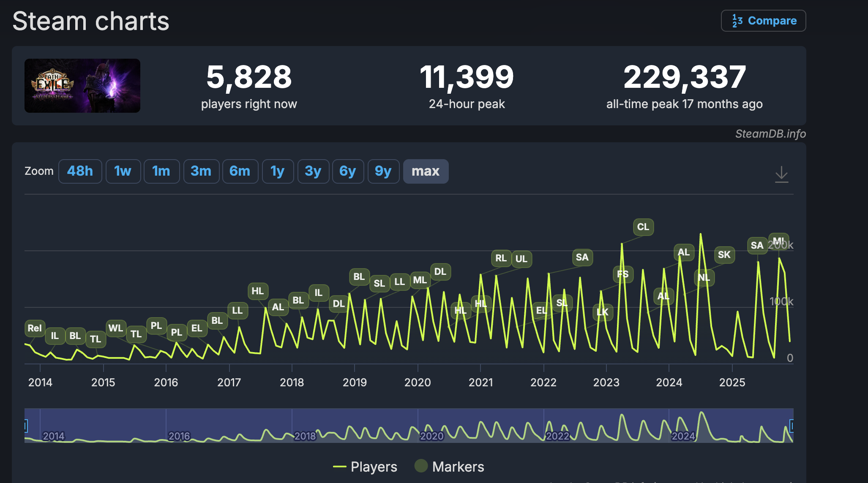Viewport: 868px width, 483px height.
Task: Select the 1y zoom option
Action: pos(277,171)
